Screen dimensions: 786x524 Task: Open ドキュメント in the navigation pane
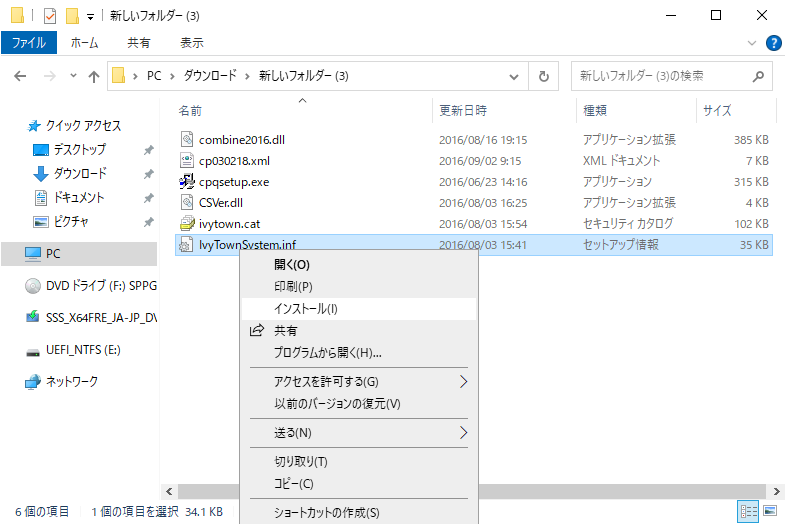[79, 198]
